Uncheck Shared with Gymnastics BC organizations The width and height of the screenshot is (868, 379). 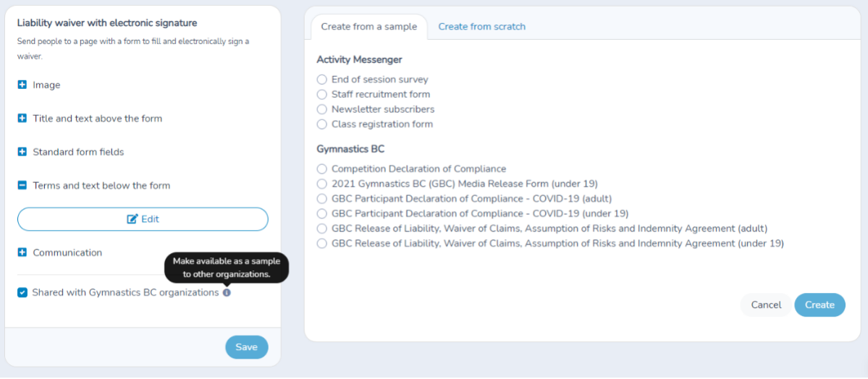[22, 293]
